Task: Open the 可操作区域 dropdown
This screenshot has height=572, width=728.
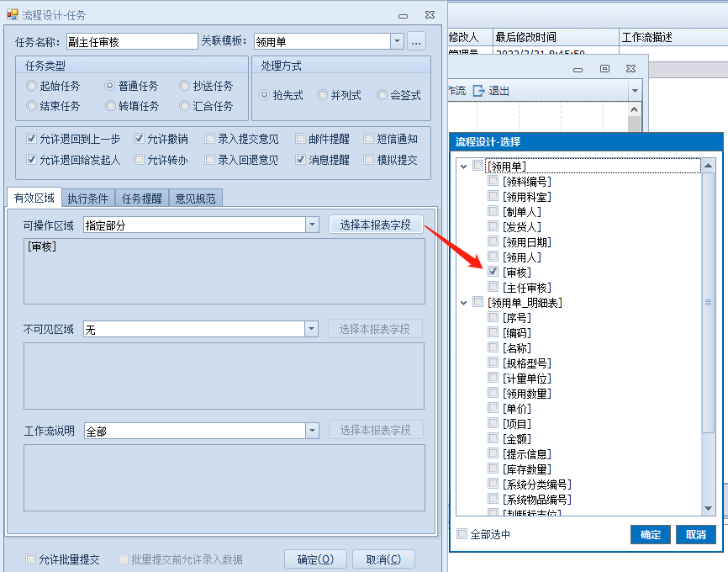Action: tap(312, 225)
